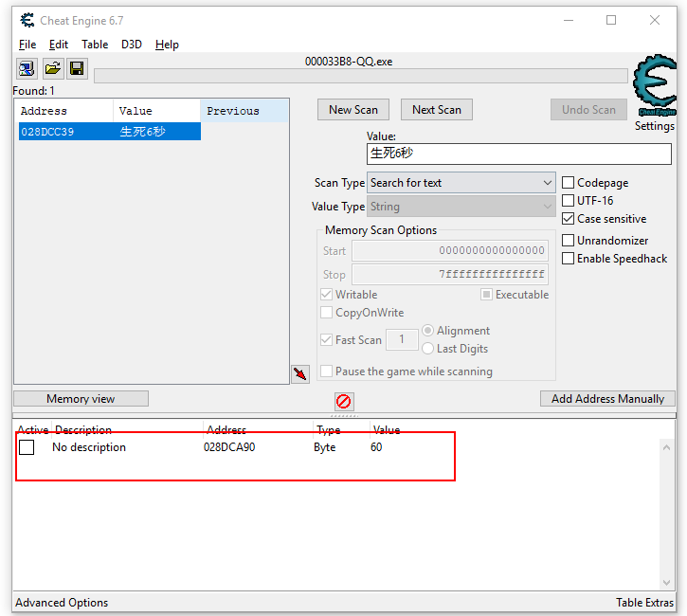The width and height of the screenshot is (687, 616).
Task: Open Advanced Options
Action: pyautogui.click(x=62, y=603)
